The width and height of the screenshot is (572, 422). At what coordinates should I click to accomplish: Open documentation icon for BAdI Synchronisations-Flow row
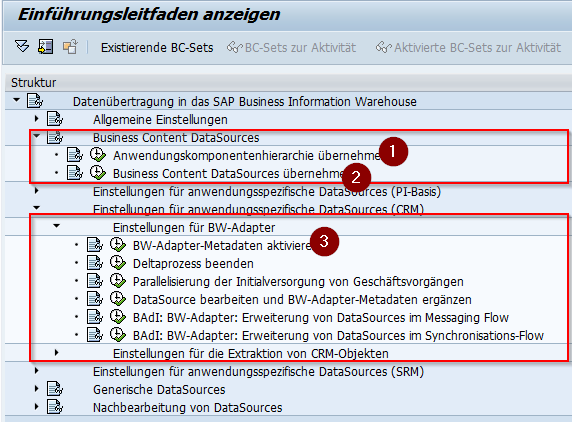[x=95, y=334]
